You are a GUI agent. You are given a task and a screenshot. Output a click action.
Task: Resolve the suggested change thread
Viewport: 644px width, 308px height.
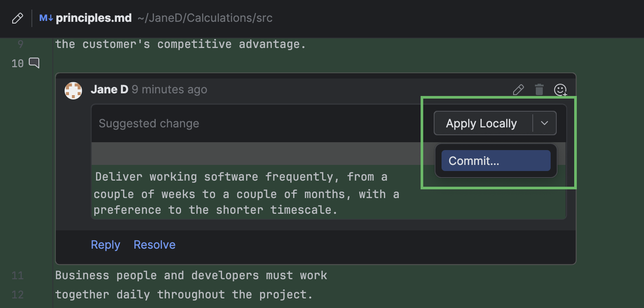(x=154, y=244)
